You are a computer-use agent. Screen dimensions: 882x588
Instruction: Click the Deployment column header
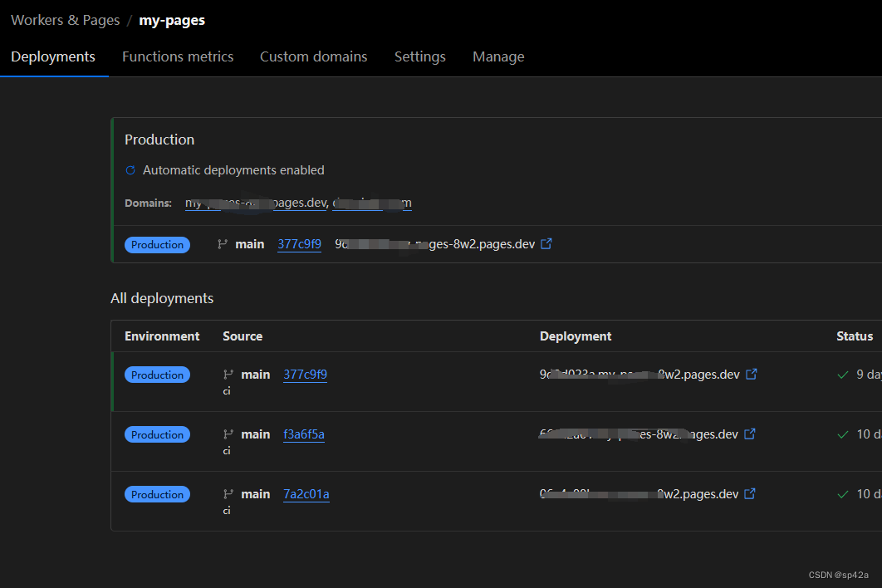(576, 336)
